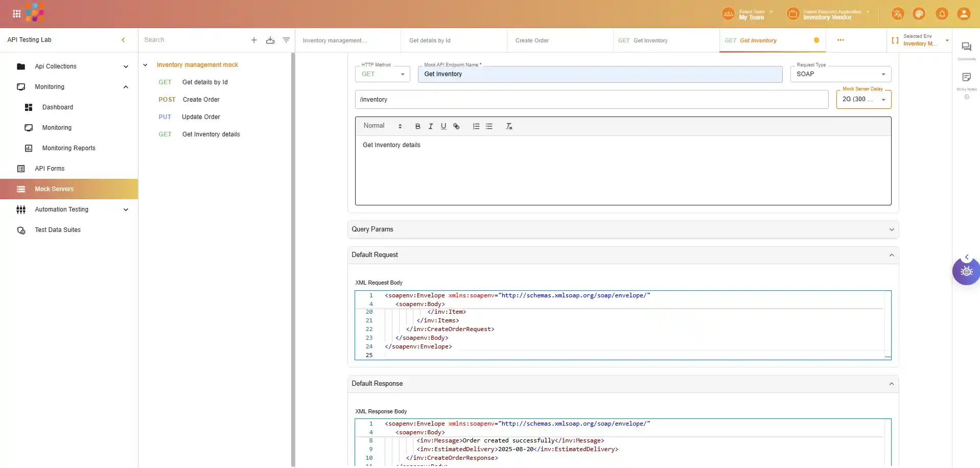
Task: Open the filter icon in search bar
Action: click(286, 40)
